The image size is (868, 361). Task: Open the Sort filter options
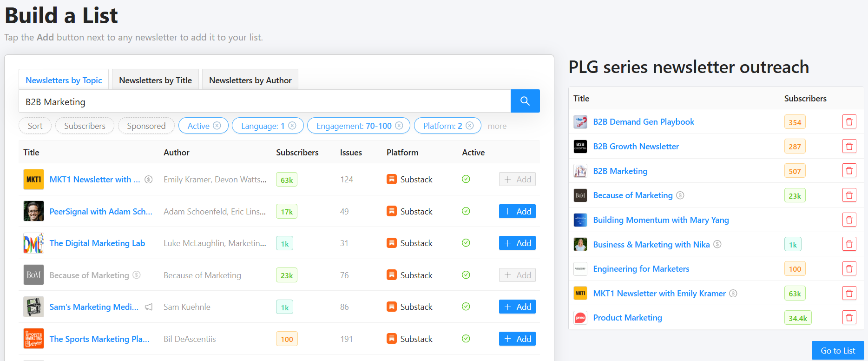tap(35, 126)
